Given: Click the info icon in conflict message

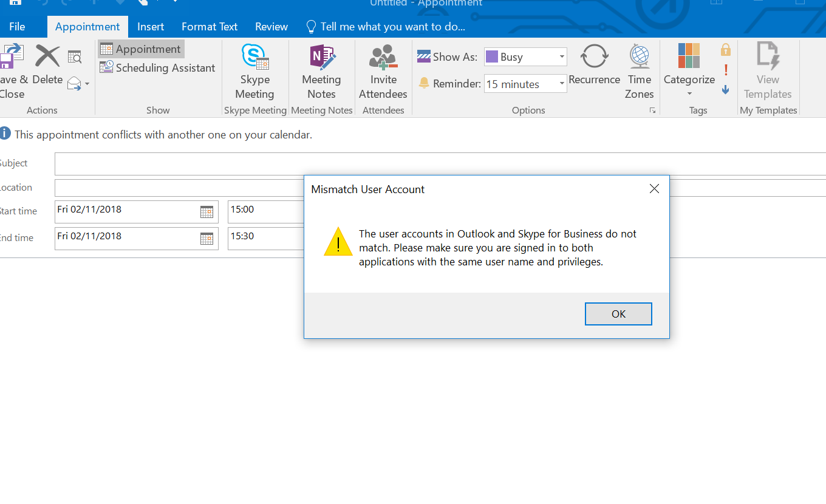Looking at the screenshot, I should pos(5,134).
